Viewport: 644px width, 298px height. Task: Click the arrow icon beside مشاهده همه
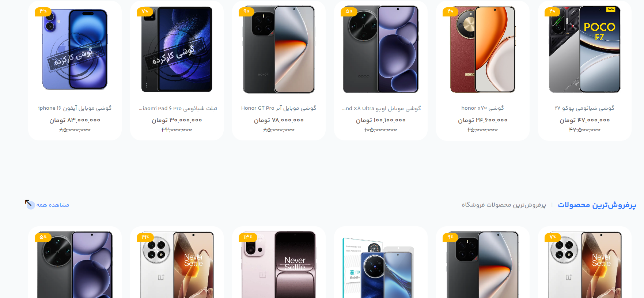(29, 204)
